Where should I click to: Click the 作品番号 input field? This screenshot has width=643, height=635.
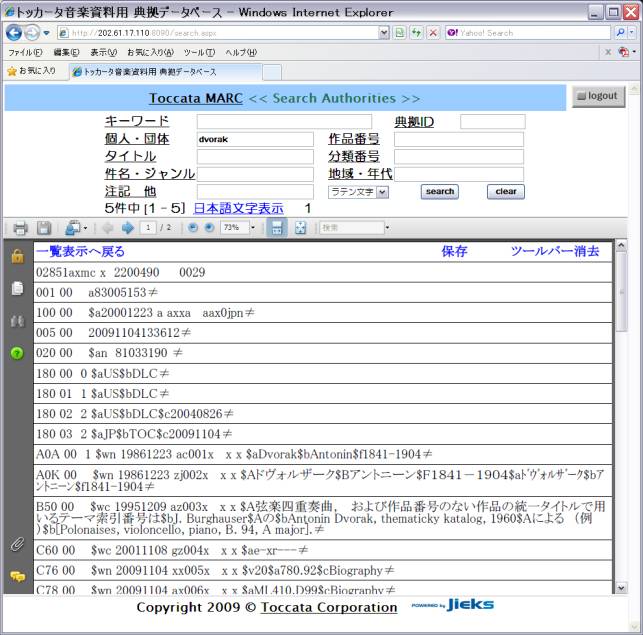(459, 139)
